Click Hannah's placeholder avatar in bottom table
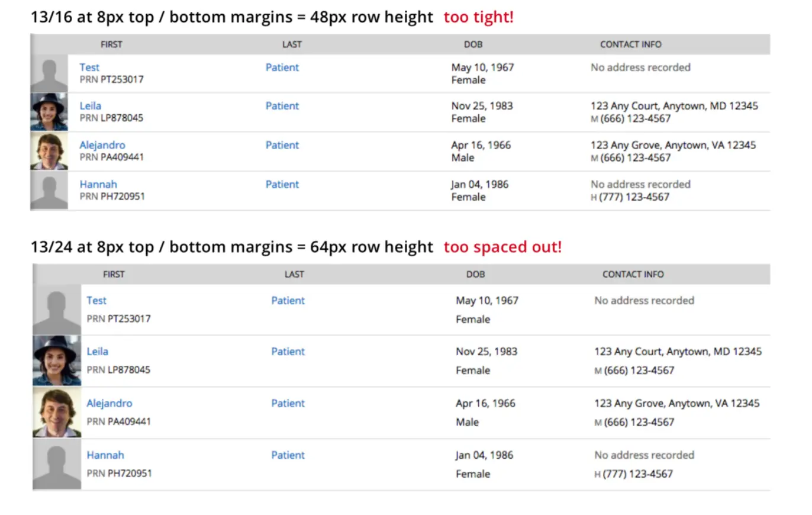This screenshot has height=515, width=812. 57,465
